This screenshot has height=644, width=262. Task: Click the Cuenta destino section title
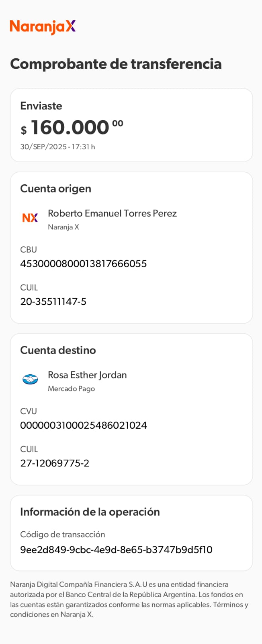click(x=58, y=350)
